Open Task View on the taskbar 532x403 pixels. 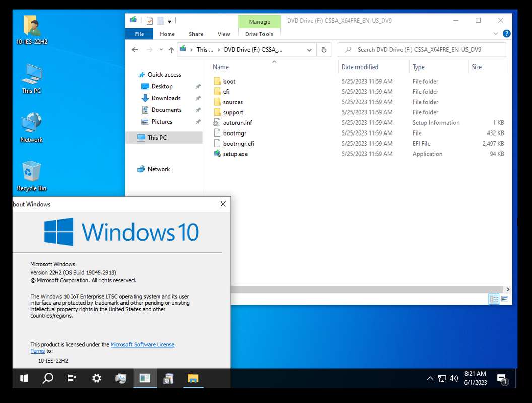[72, 378]
